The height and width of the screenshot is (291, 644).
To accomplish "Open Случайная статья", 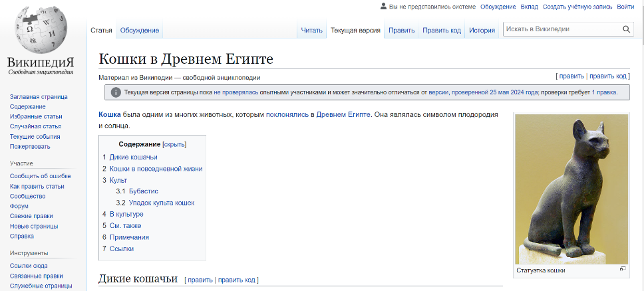I will (x=35, y=126).
